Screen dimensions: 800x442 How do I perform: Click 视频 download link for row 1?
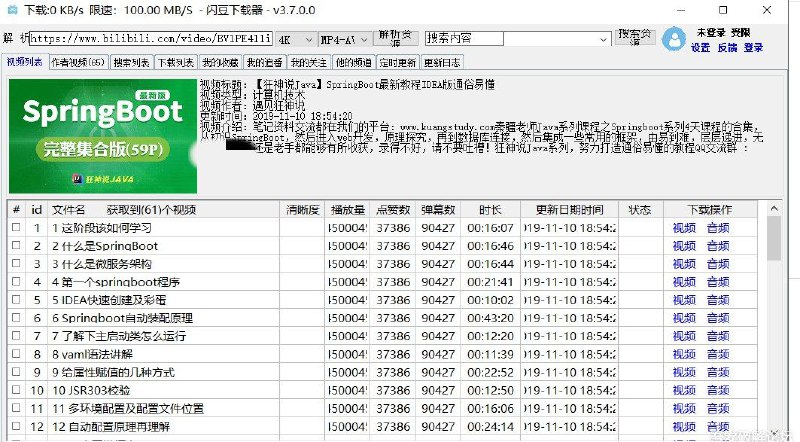pyautogui.click(x=684, y=228)
